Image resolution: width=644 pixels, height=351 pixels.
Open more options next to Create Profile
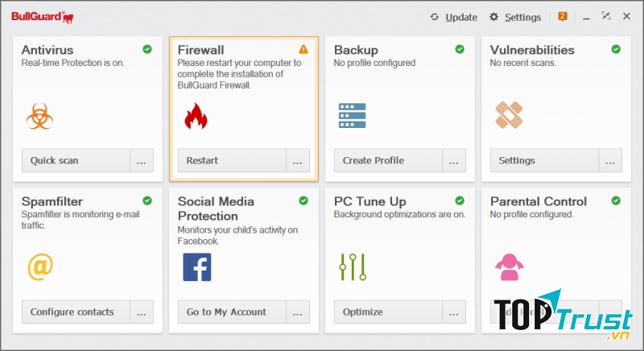454,160
